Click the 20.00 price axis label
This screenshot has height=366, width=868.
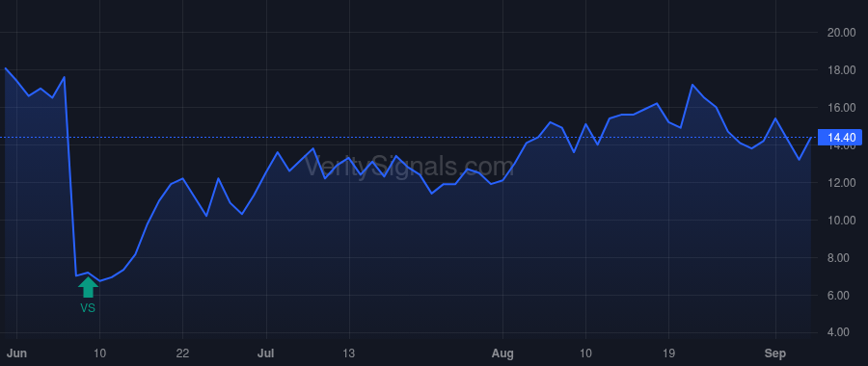[x=841, y=33]
